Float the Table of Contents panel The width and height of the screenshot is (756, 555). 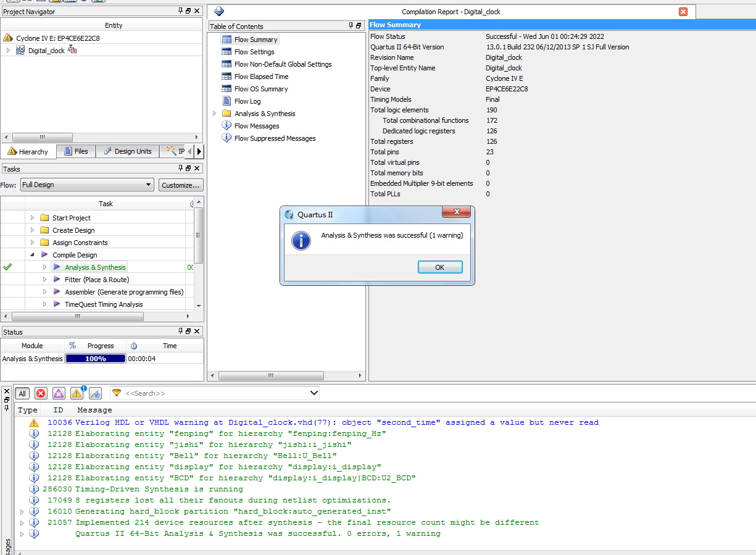(x=359, y=26)
